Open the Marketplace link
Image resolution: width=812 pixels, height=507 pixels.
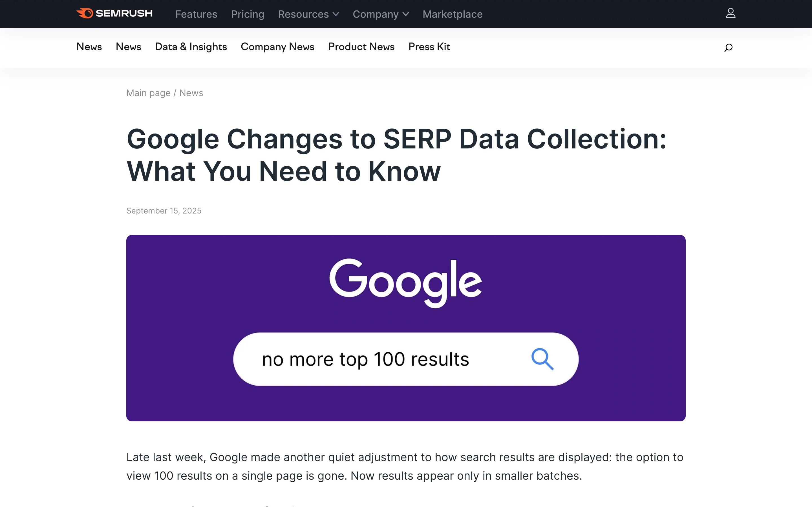pyautogui.click(x=452, y=14)
